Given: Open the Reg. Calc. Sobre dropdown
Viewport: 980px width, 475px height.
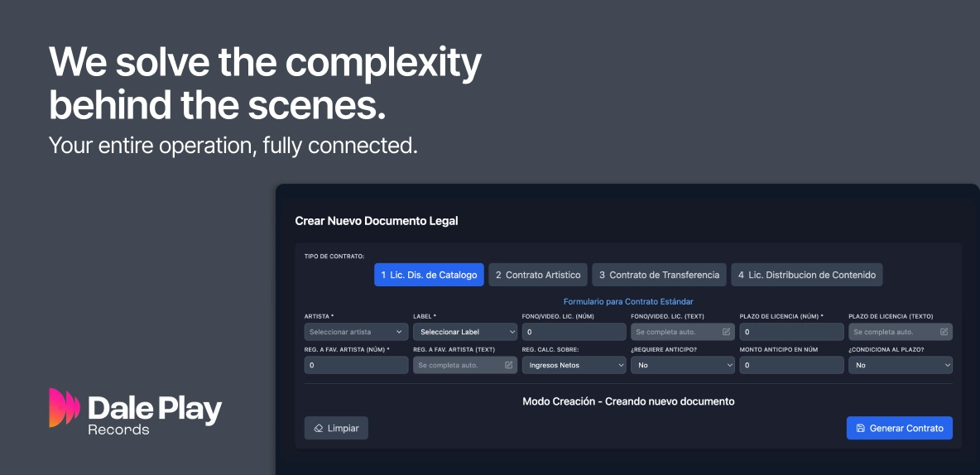Looking at the screenshot, I should click(x=574, y=365).
